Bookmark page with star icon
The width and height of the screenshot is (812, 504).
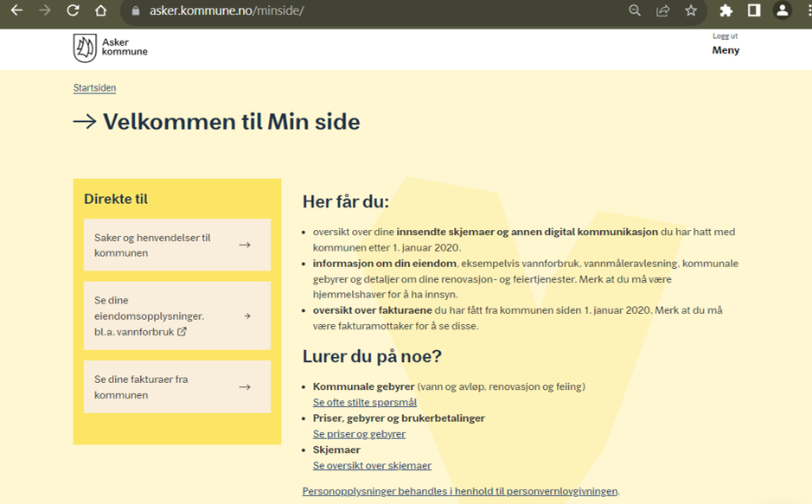pos(691,11)
